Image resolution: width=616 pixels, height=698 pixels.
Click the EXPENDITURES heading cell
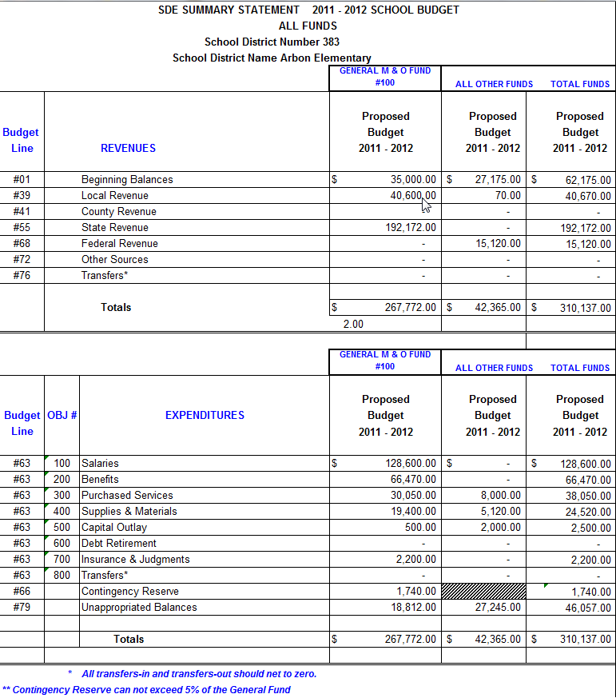[x=205, y=415]
